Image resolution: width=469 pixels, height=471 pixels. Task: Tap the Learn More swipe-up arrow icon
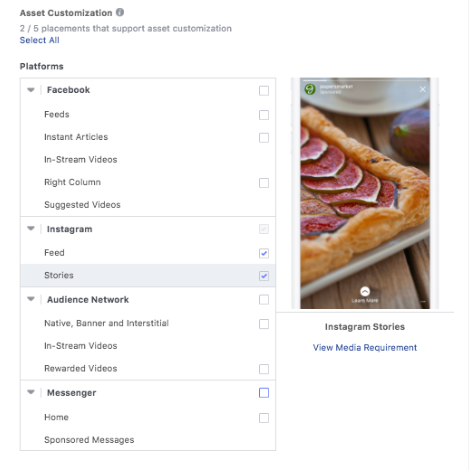pos(365,291)
